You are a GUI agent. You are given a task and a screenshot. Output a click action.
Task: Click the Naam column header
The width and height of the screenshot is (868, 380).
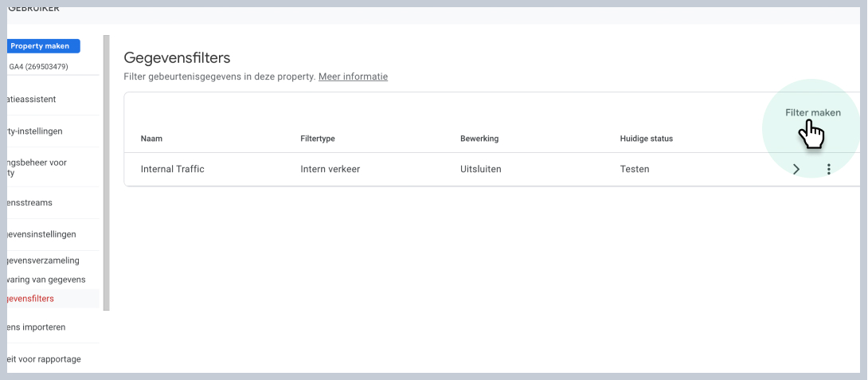click(x=151, y=139)
